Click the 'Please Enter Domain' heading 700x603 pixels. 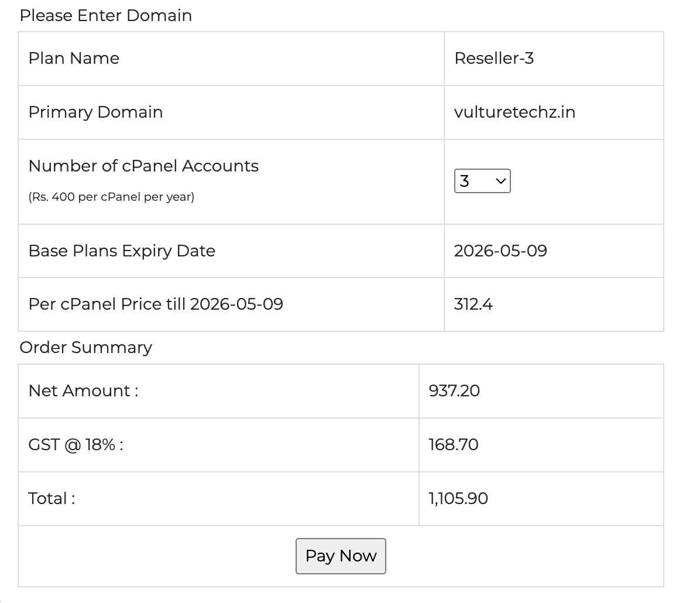106,15
